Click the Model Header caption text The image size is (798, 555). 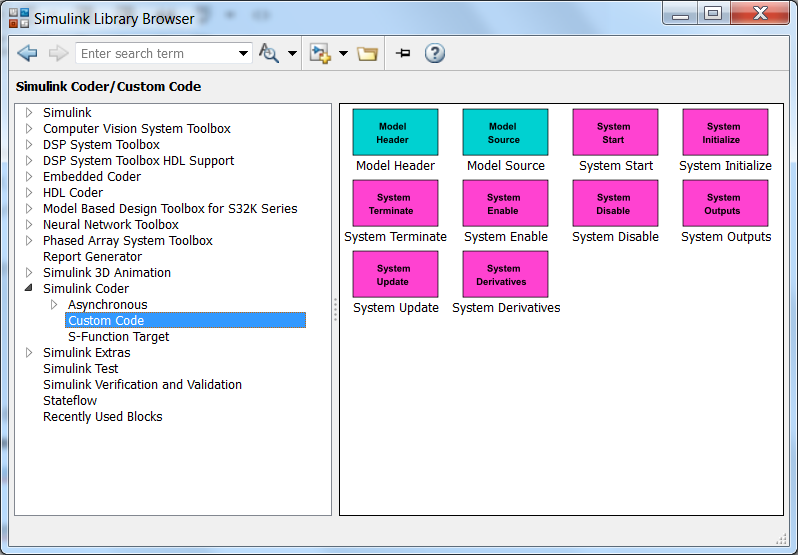pyautogui.click(x=395, y=166)
